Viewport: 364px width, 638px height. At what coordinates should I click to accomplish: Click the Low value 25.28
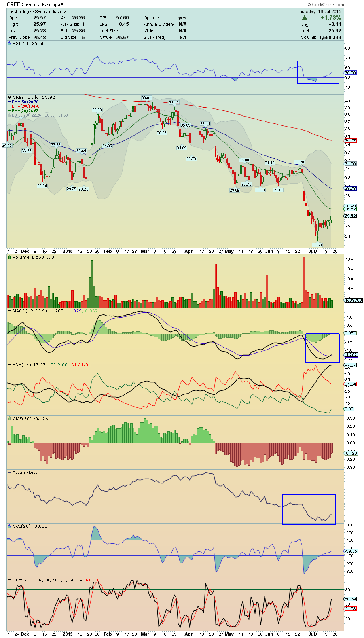[x=40, y=31]
